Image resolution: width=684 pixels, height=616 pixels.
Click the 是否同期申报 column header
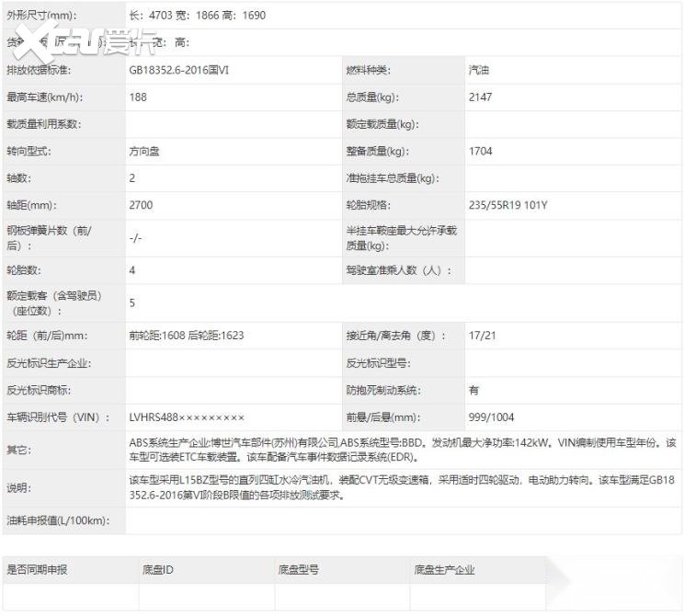37,570
